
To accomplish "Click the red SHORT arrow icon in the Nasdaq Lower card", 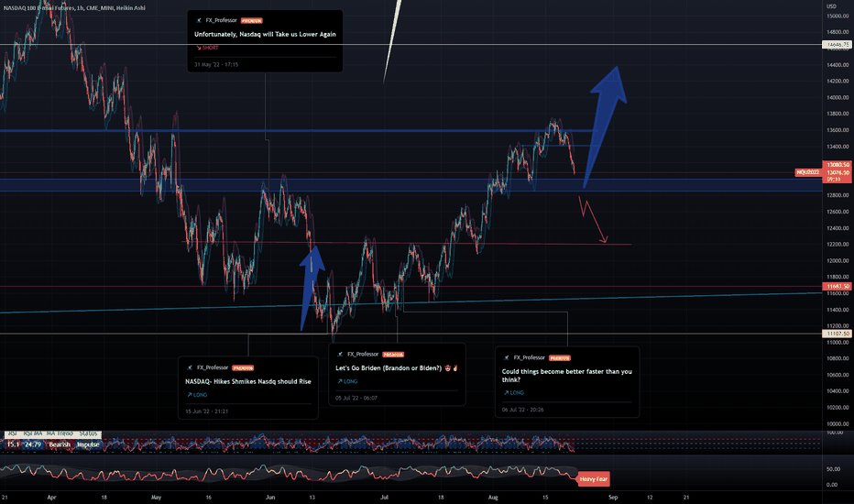I will 198,48.
